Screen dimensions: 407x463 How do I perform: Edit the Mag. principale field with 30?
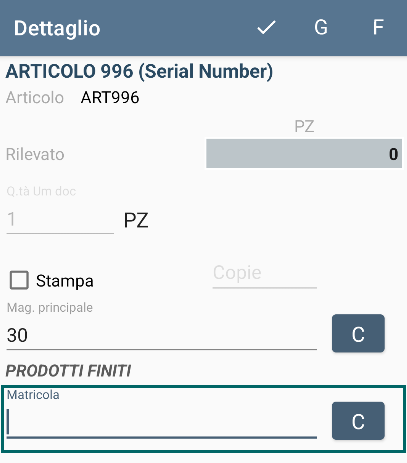tap(162, 335)
